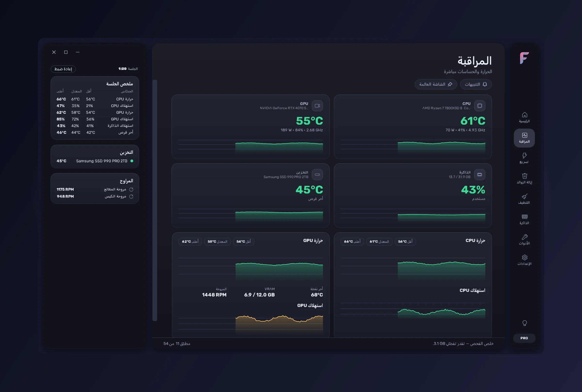Click the AMD Ryzen 7 7800X3D label
Image resolution: width=582 pixels, height=392 pixels.
click(446, 108)
